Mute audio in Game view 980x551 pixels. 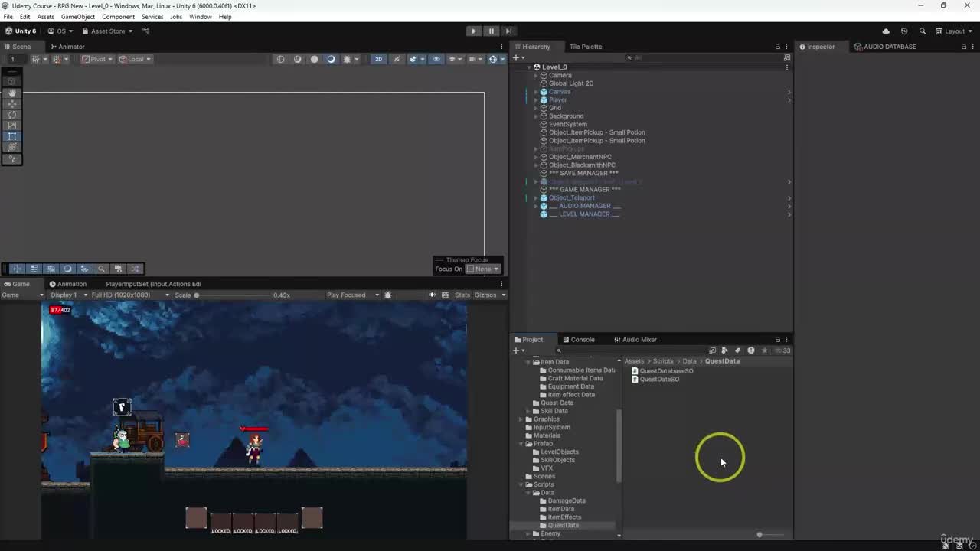(432, 295)
